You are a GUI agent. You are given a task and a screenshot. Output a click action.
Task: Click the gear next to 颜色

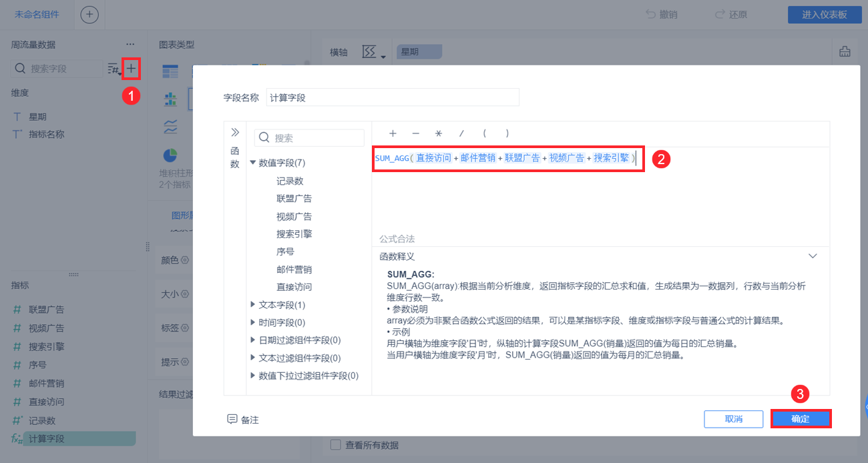186,260
